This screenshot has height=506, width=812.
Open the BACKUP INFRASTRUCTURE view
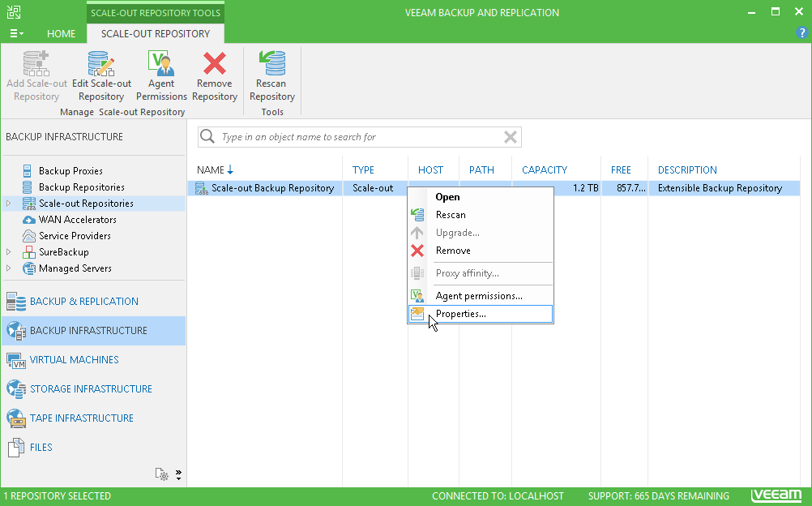tap(93, 331)
